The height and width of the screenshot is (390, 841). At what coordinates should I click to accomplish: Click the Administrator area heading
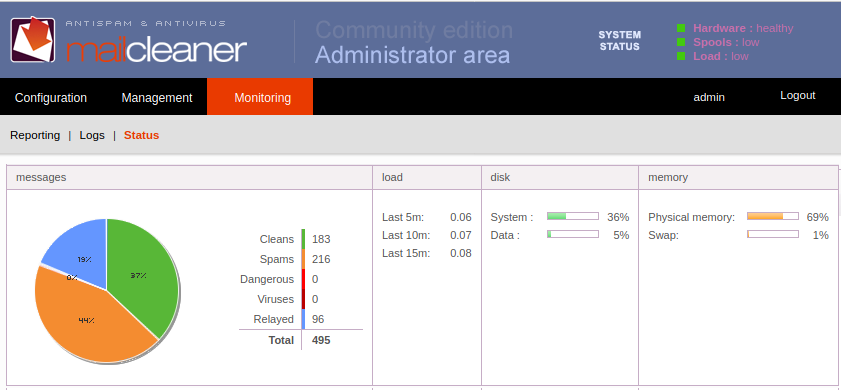tap(412, 55)
